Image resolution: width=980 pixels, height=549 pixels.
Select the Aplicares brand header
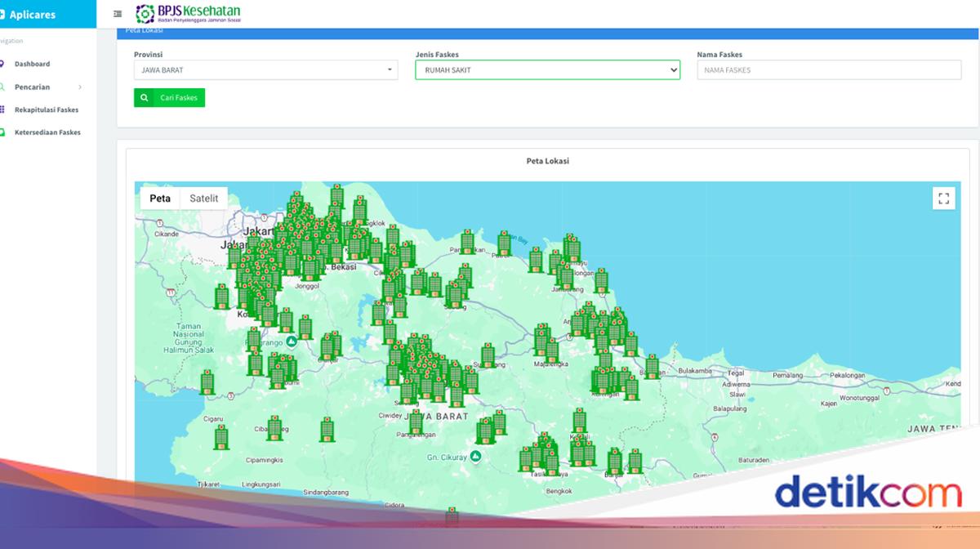pos(33,14)
